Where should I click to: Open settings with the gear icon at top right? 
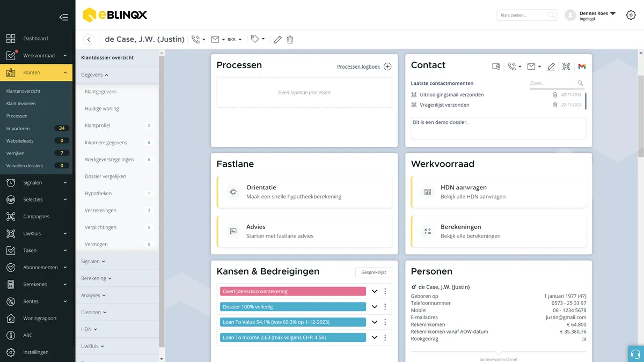click(x=631, y=15)
